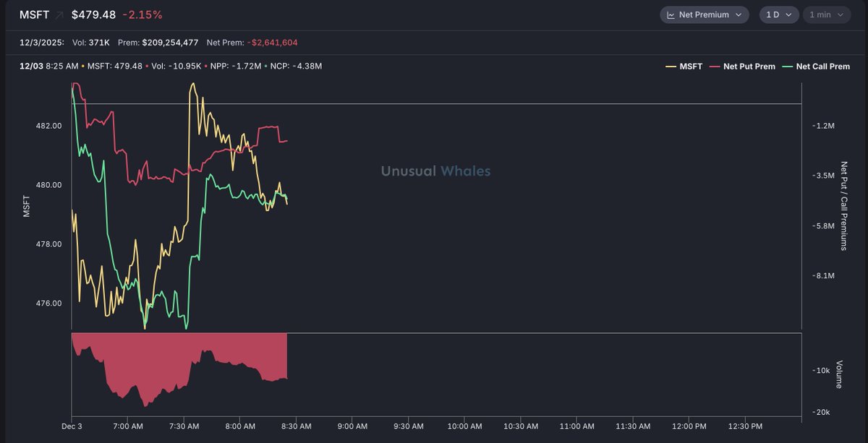This screenshot has height=443, width=868.
Task: Click the 480.00 price axis label
Action: pyautogui.click(x=48, y=185)
